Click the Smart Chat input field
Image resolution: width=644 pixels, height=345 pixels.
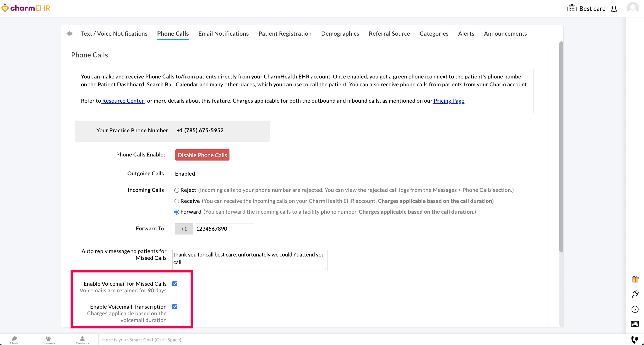tap(225, 339)
